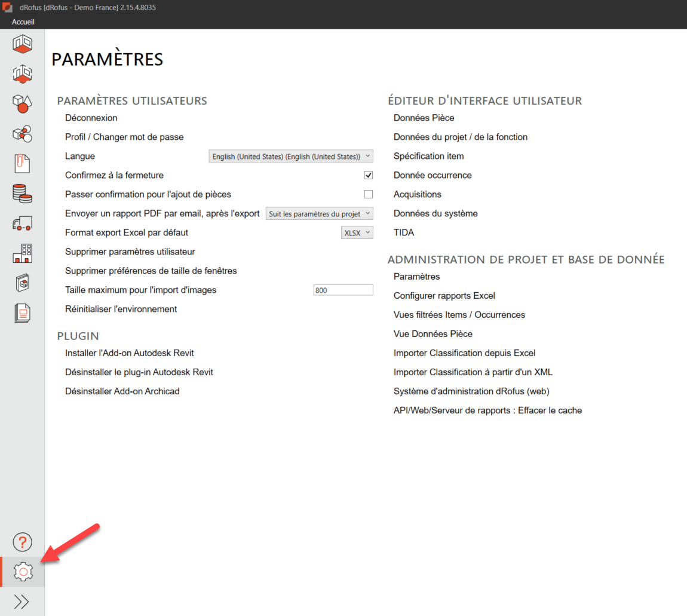
Task: Click the delivery truck icon
Action: click(x=22, y=223)
